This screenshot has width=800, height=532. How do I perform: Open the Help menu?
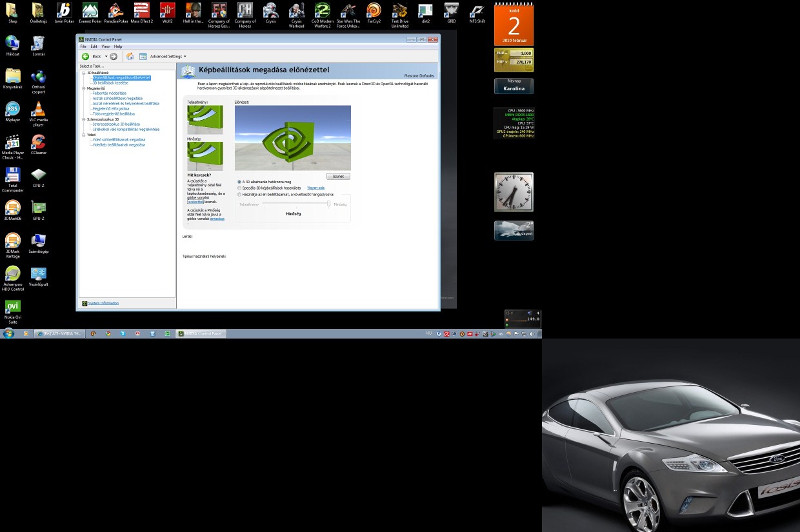pos(118,46)
